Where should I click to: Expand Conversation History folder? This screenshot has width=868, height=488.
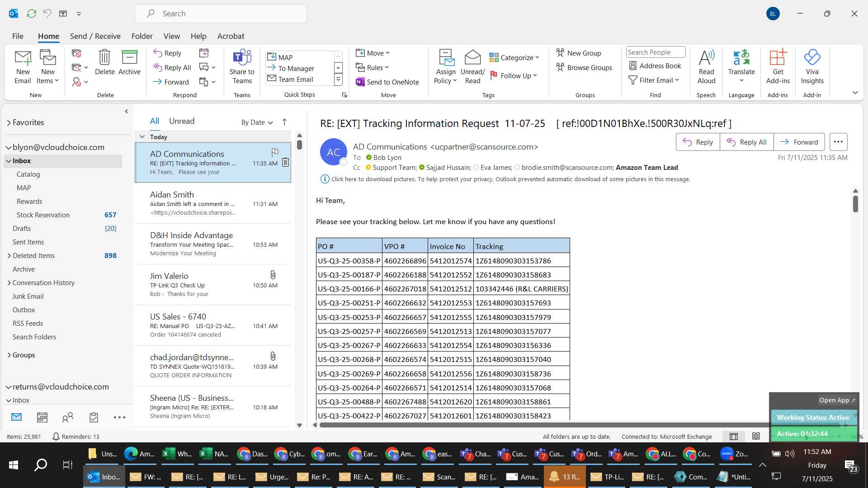tap(9, 283)
